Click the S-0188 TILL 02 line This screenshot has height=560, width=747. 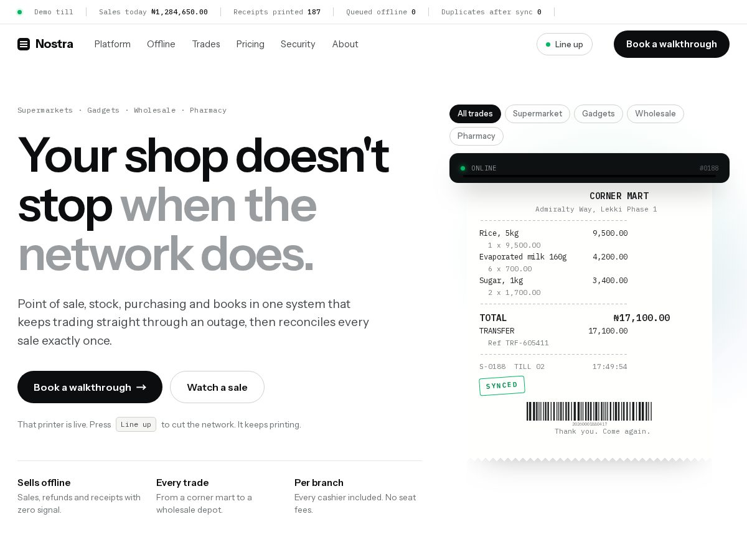pos(512,366)
